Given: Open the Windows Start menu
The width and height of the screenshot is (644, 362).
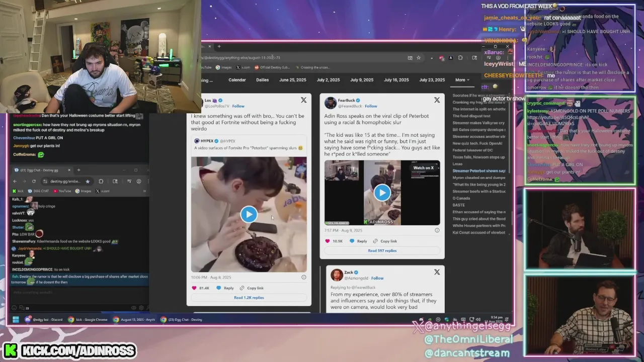Looking at the screenshot, I should pos(16,319).
